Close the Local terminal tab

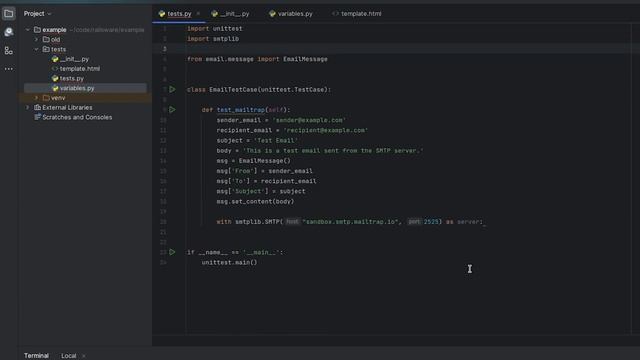tap(84, 356)
